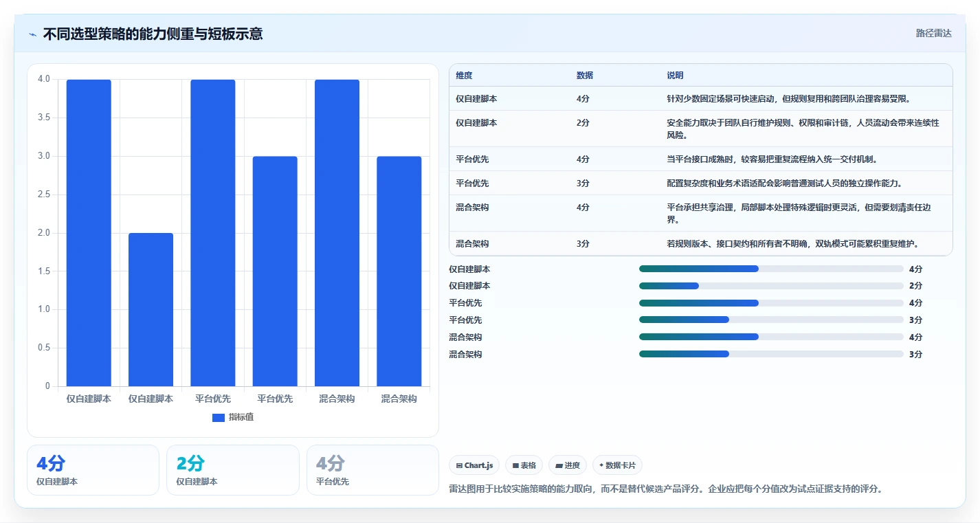The height and width of the screenshot is (523, 980).
Task: Open the blue 4分 仅自建脚本 data card
Action: click(93, 470)
